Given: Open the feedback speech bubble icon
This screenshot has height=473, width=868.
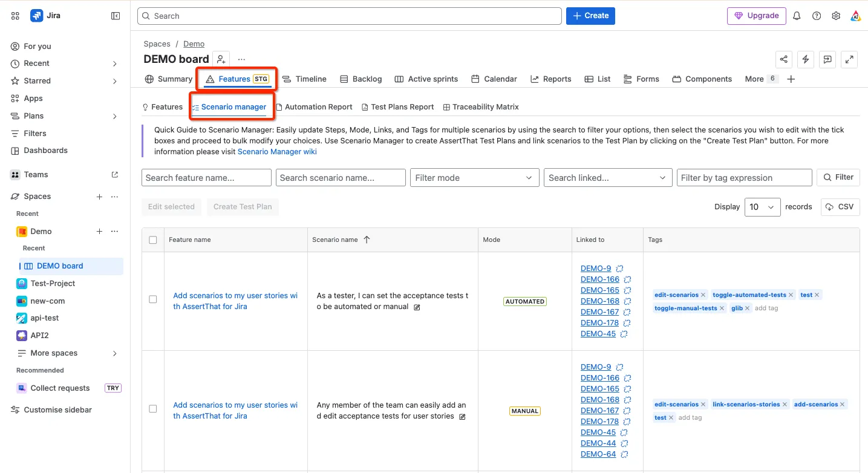Looking at the screenshot, I should [x=827, y=59].
